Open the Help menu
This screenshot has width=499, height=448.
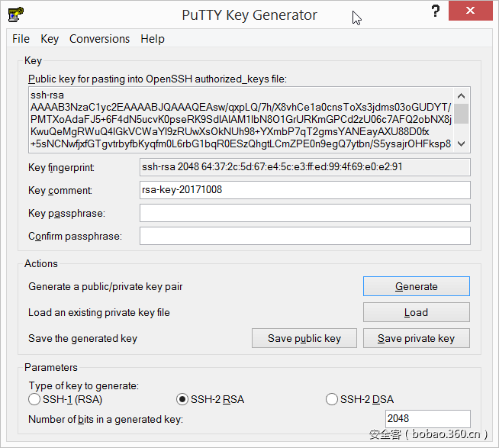coord(153,39)
